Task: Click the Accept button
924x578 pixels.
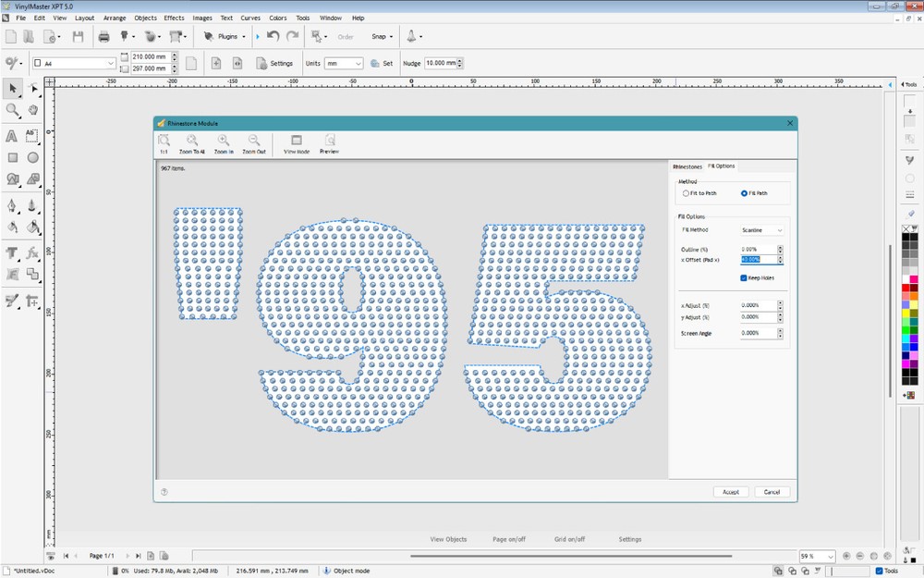Action: pyautogui.click(x=731, y=492)
